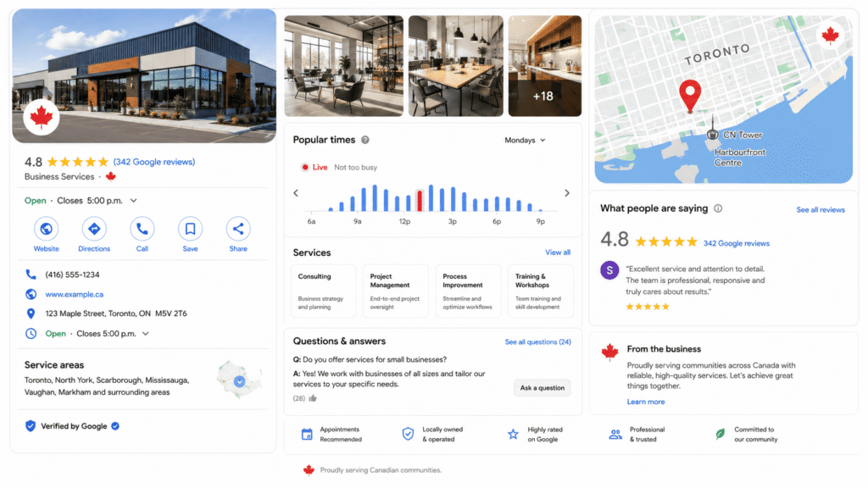Click the Appointments Recommended calendar icon
Image resolution: width=868 pixels, height=488 pixels.
(x=307, y=435)
